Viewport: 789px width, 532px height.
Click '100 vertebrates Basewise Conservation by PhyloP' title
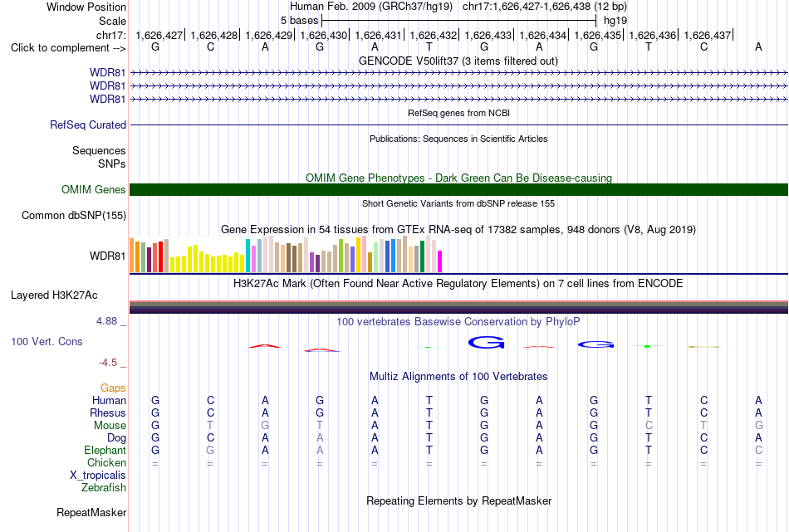(458, 322)
